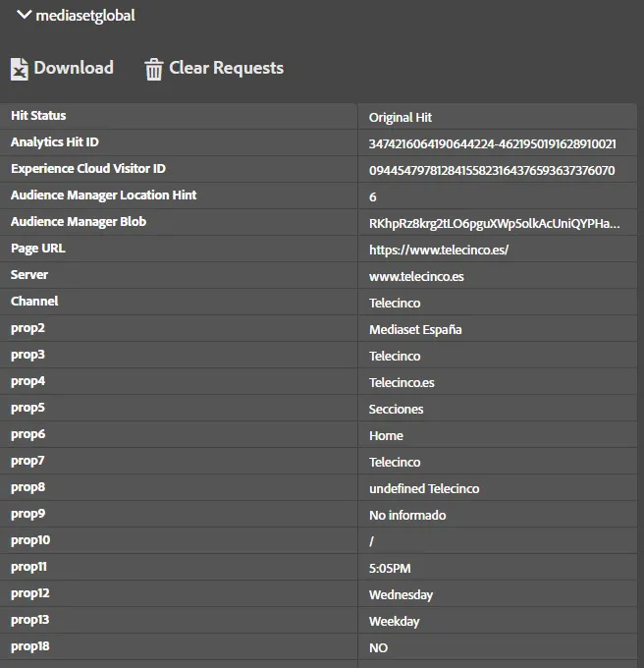Select the www.telecinco.es server value
The height and width of the screenshot is (668, 644).
tap(416, 277)
